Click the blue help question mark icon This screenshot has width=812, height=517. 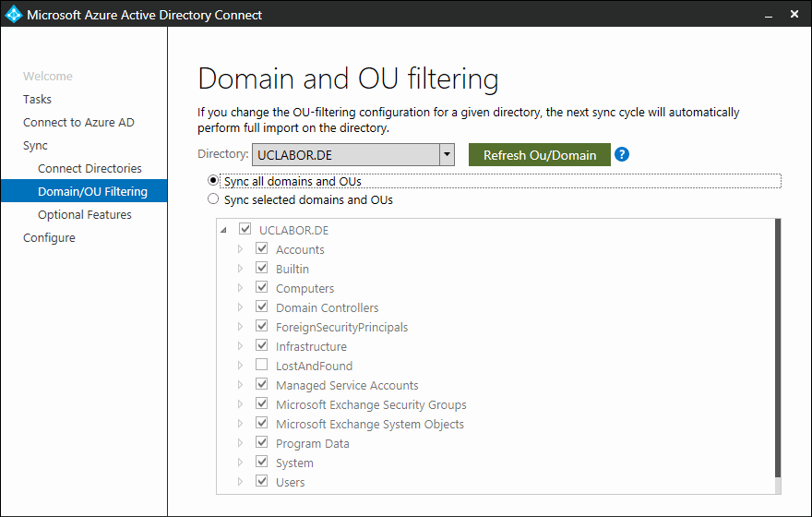point(621,154)
